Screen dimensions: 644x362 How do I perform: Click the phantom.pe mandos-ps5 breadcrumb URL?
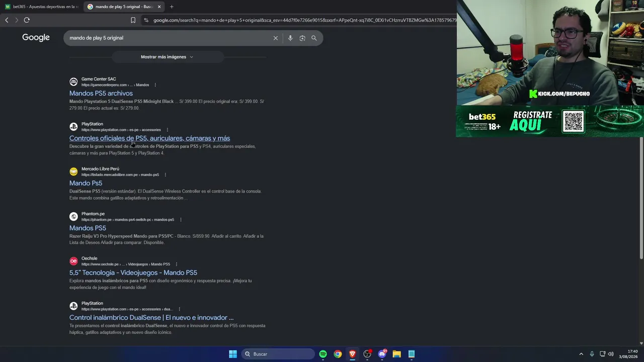pyautogui.click(x=128, y=220)
